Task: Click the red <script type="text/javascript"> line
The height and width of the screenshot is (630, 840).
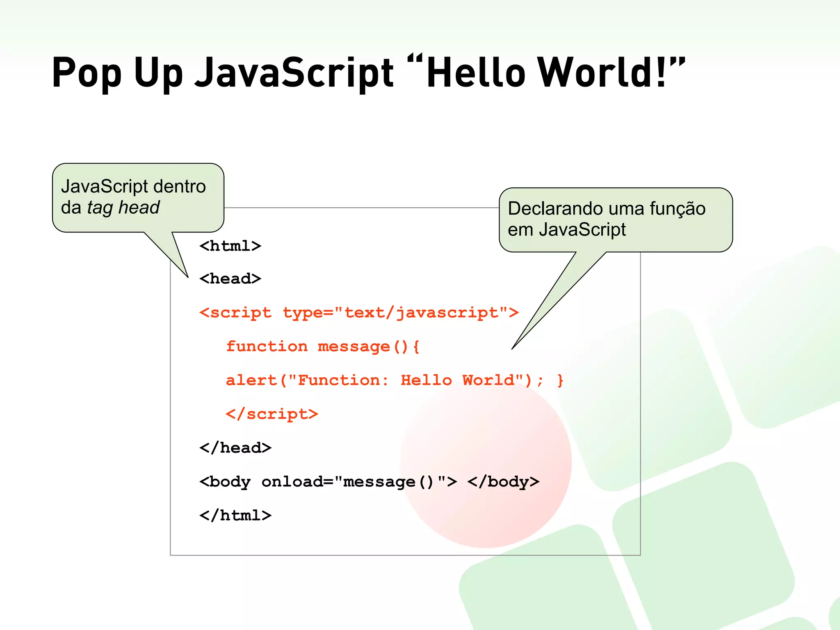Action: point(359,313)
